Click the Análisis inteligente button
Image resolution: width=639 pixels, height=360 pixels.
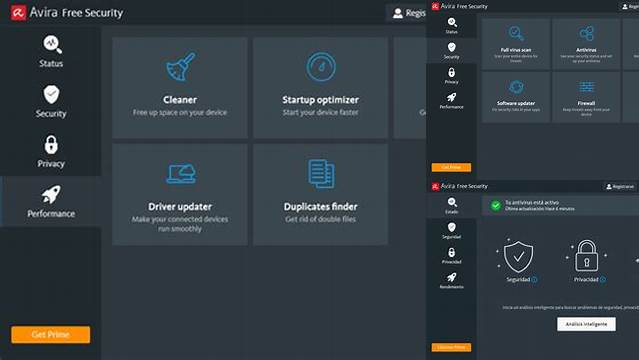click(586, 324)
